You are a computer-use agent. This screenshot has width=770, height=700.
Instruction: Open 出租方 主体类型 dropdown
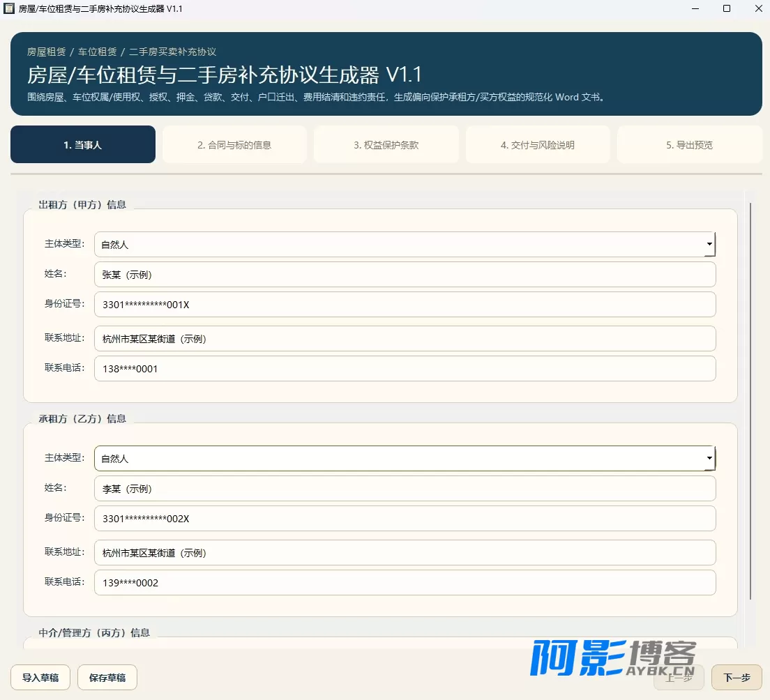click(x=405, y=244)
